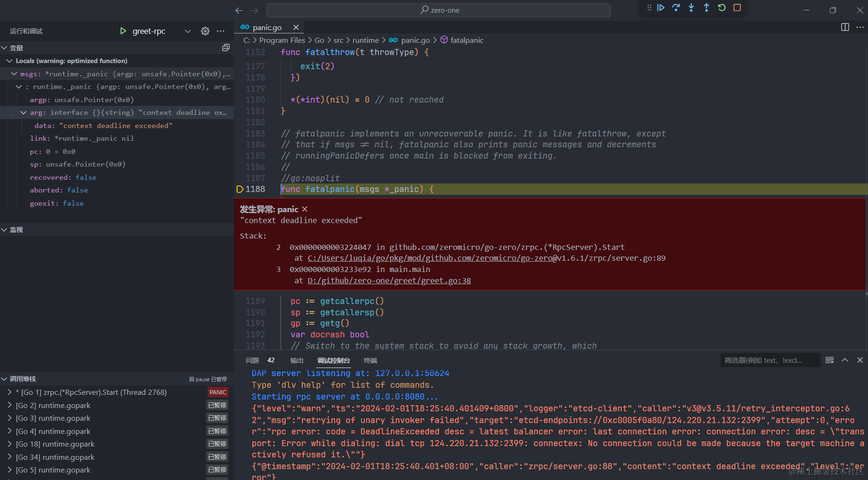Select Go 34 runtime.gopark thread row
The width and height of the screenshot is (868, 480).
click(x=117, y=457)
